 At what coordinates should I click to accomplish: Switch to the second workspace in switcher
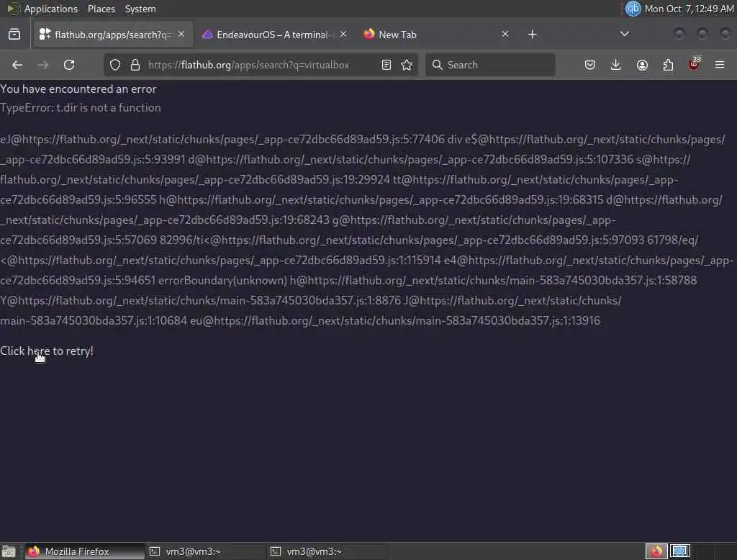click(x=680, y=551)
